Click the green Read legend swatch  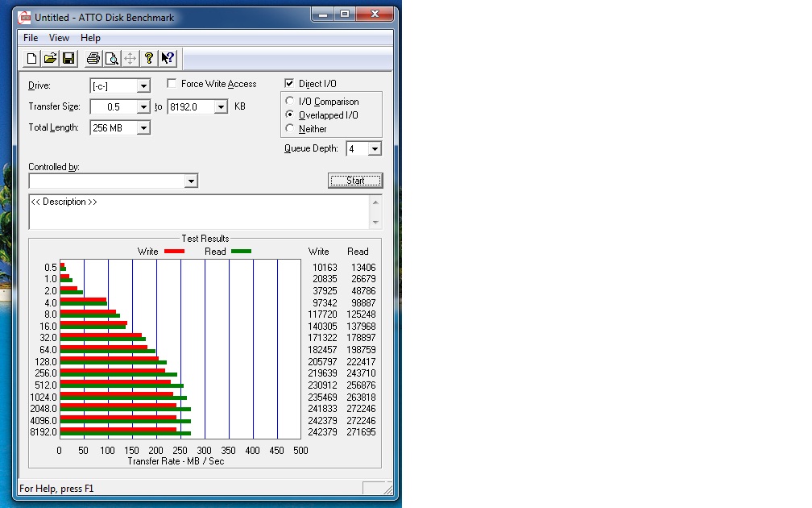[242, 252]
